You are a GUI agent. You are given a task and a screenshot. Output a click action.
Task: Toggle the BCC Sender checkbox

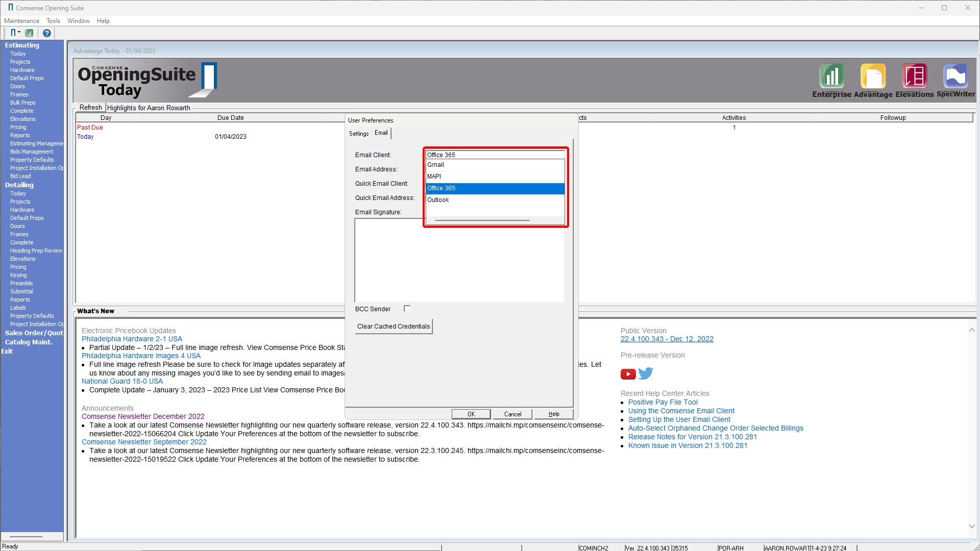click(x=407, y=308)
